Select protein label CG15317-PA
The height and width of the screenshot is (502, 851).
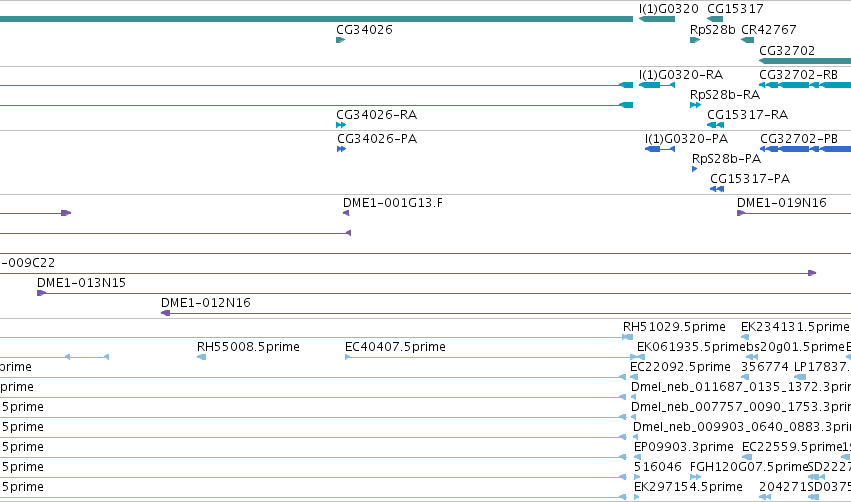[750, 179]
